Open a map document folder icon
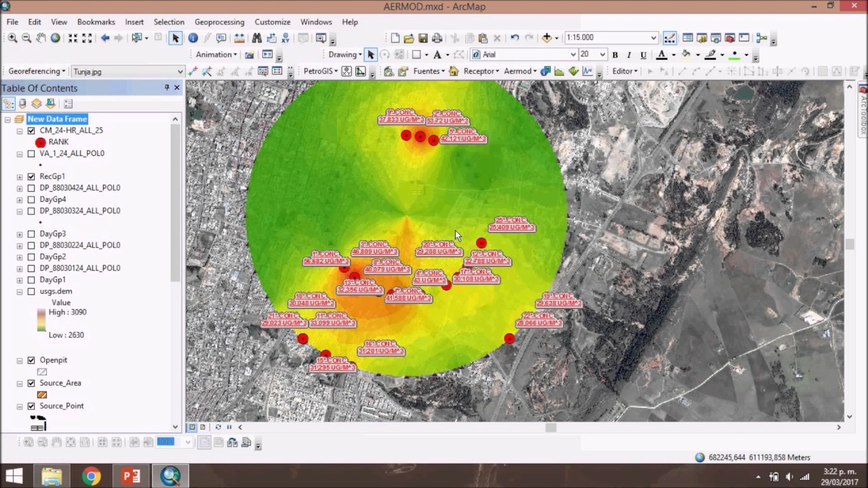The image size is (868, 488). point(409,38)
